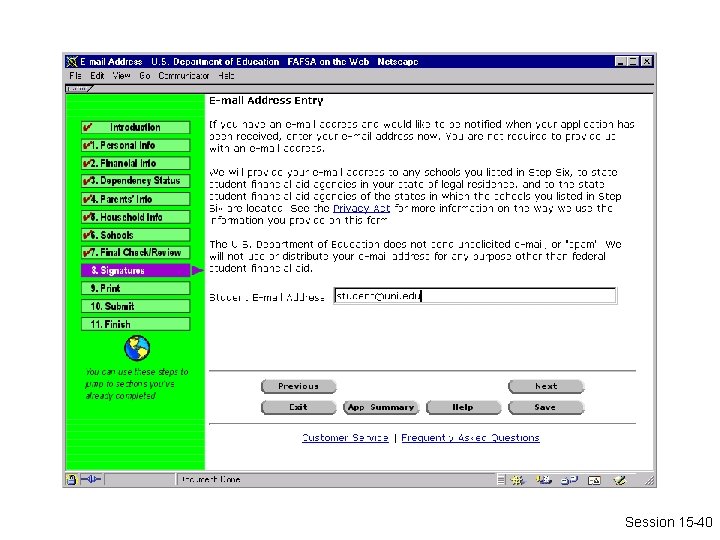This screenshot has height=540, width=720.
Task: Open Address Book icon in component bar
Action: click(594, 480)
